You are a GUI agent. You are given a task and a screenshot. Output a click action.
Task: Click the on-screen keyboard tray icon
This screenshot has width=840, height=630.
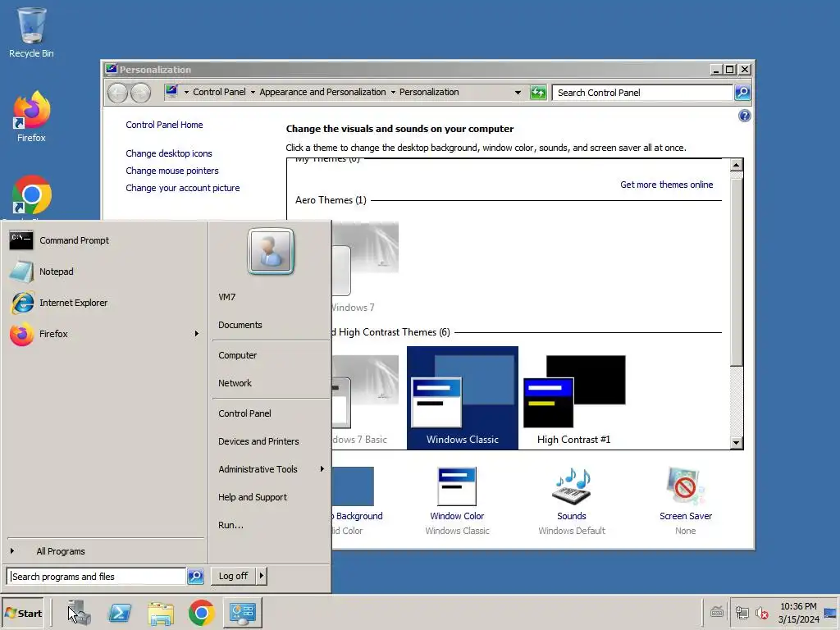[x=717, y=611]
